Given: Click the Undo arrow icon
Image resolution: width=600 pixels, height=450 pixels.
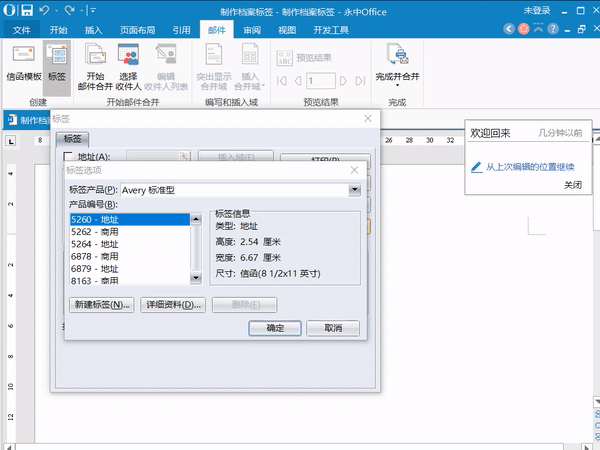Looking at the screenshot, I should [44, 10].
